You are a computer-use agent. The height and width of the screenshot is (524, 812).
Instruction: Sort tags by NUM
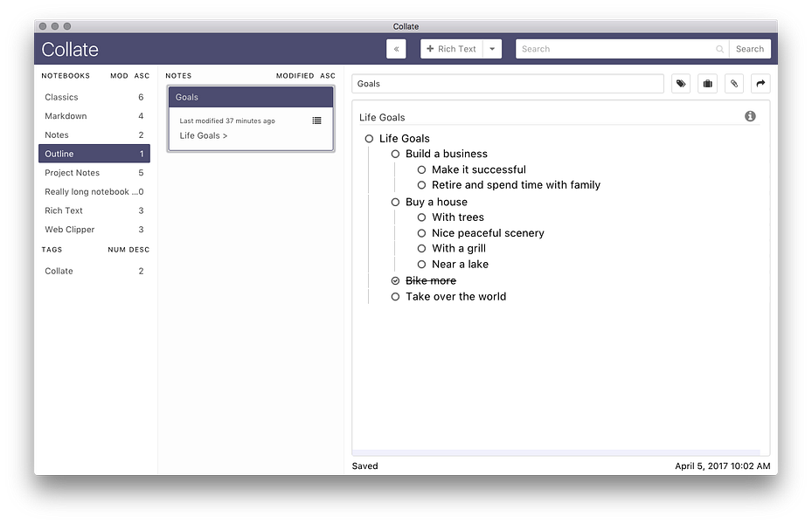(116, 249)
